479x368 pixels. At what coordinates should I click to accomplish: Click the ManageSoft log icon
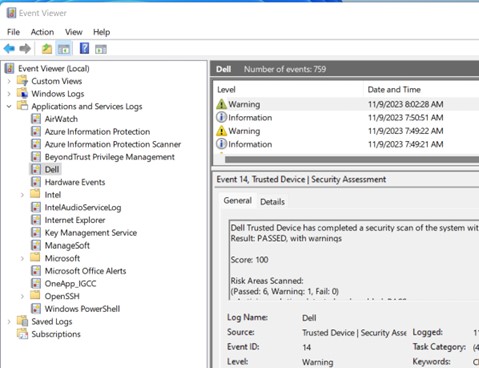point(36,245)
